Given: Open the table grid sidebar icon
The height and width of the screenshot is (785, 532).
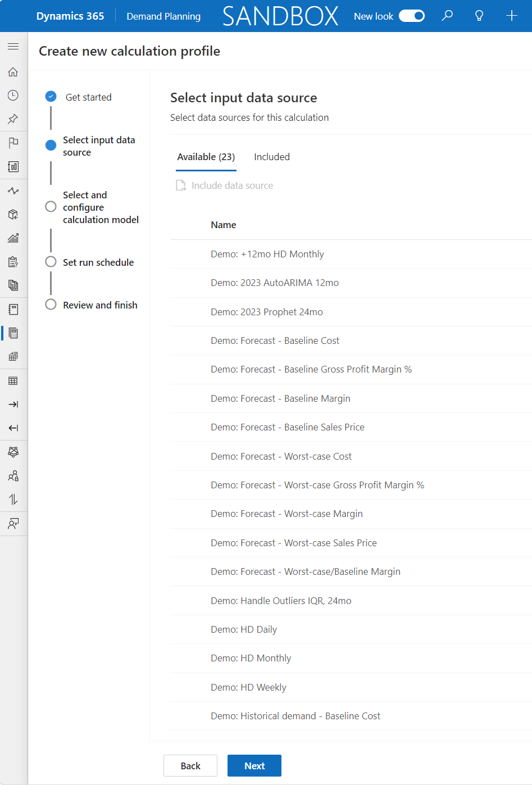Looking at the screenshot, I should coord(13,381).
